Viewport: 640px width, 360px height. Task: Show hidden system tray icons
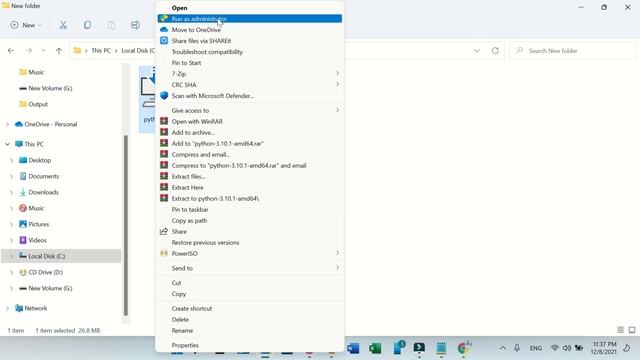pyautogui.click(x=503, y=348)
